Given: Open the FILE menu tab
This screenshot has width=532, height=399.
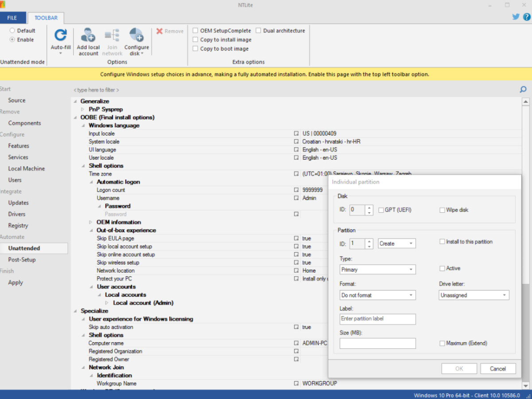Looking at the screenshot, I should [12, 18].
